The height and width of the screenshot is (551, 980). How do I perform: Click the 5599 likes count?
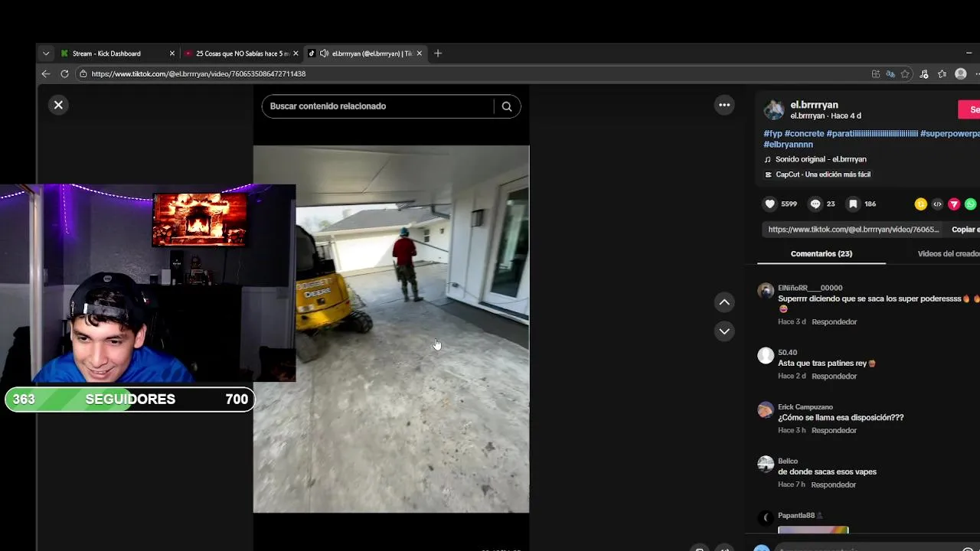pyautogui.click(x=789, y=204)
